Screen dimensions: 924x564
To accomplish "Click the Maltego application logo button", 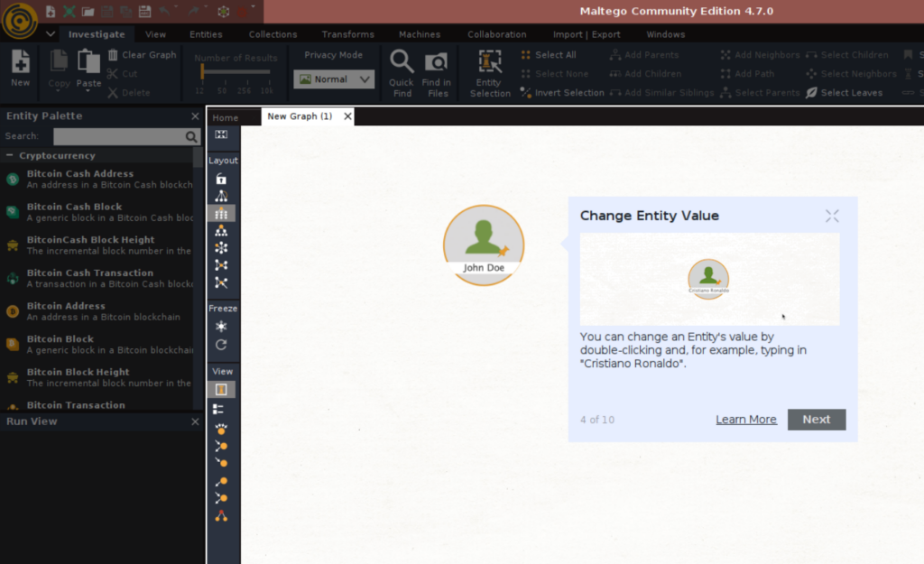I will [20, 20].
